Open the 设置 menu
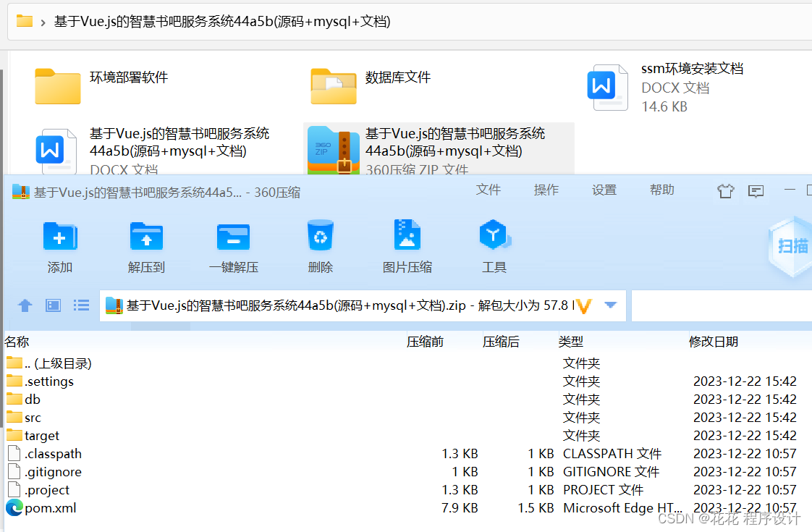This screenshot has width=812, height=532. coord(604,190)
